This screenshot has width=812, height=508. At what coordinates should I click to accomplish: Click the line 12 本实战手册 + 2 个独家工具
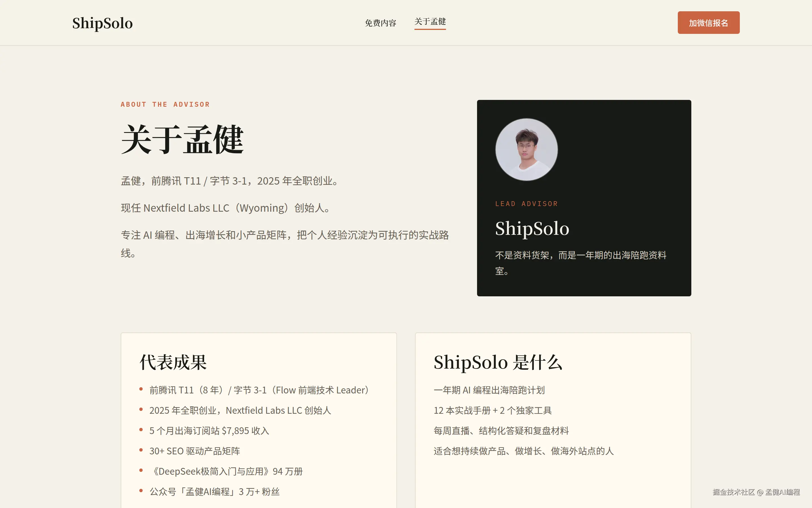click(493, 410)
